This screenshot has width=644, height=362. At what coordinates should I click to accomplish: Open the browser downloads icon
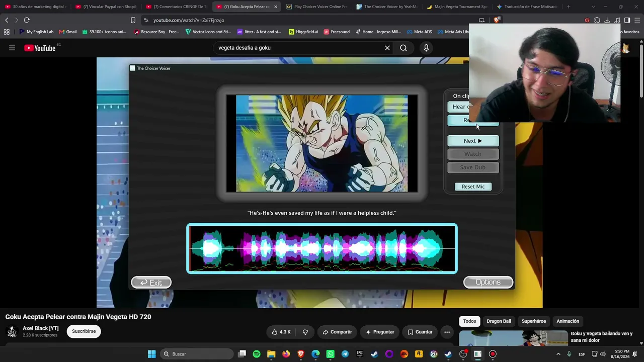[607, 20]
